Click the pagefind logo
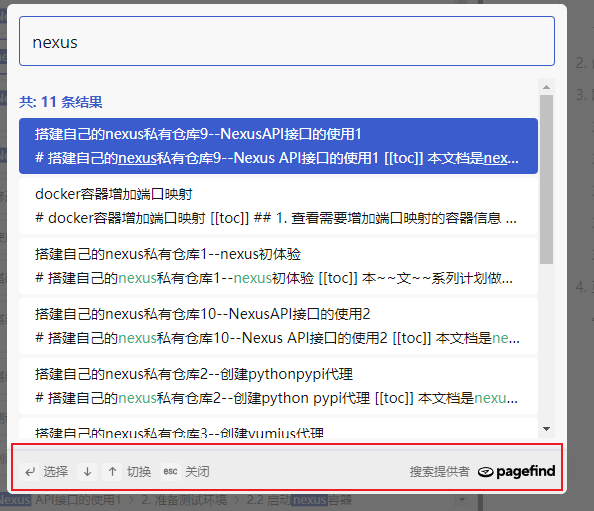Image resolution: width=594 pixels, height=511 pixels. [516, 472]
